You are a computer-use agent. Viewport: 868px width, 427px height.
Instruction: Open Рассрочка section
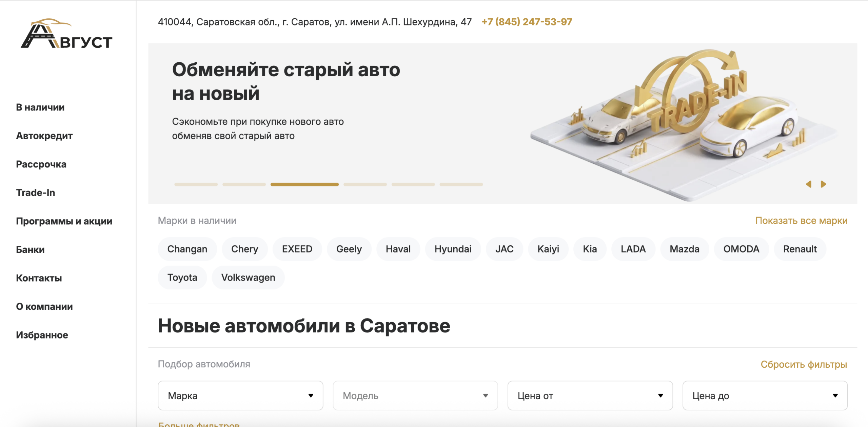[41, 164]
